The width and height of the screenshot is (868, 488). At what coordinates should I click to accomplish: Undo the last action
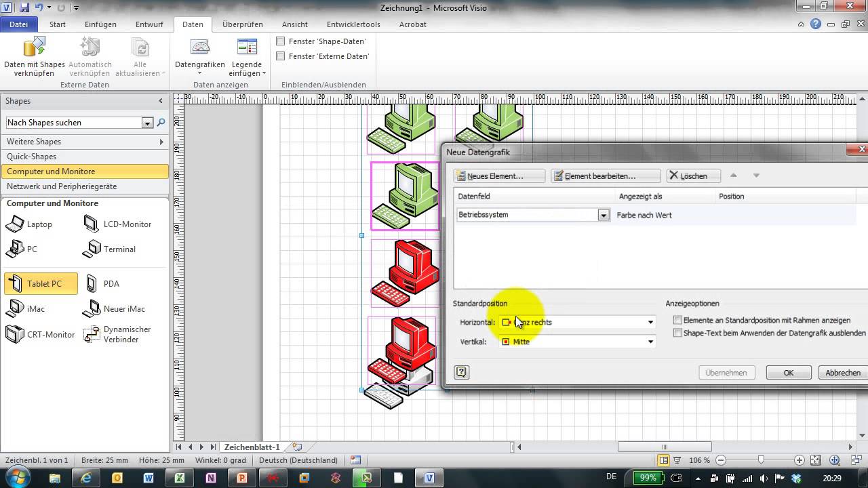click(39, 7)
